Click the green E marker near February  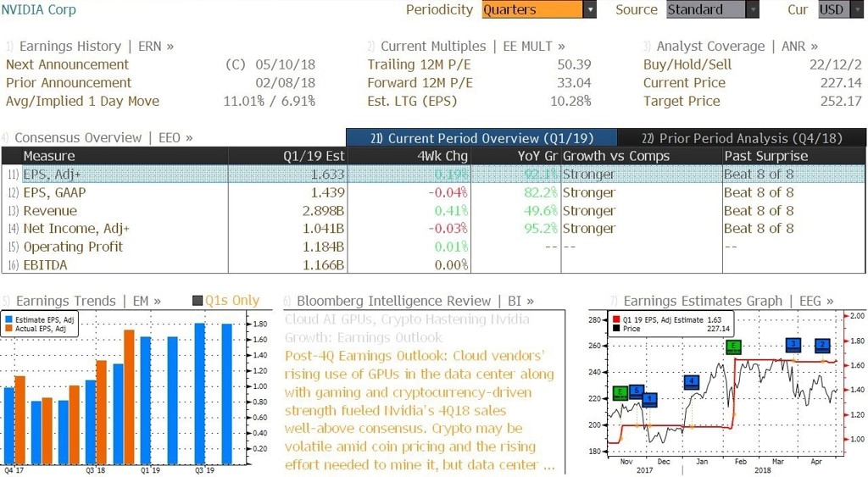[x=733, y=347]
